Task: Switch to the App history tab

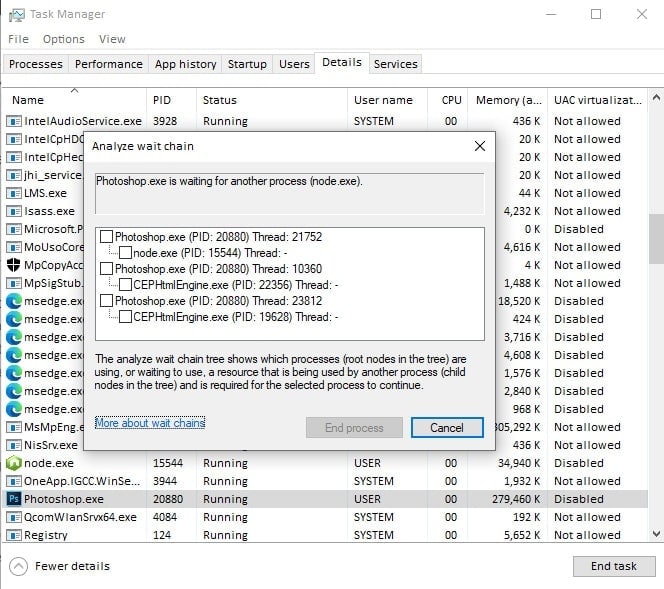Action: pos(185,64)
